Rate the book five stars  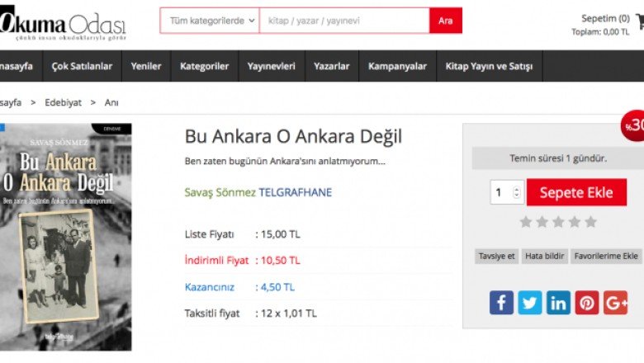[590, 222]
